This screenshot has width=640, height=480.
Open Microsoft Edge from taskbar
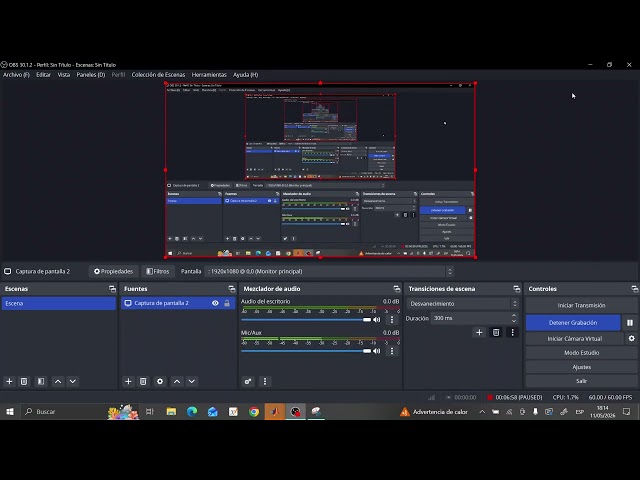pos(192,412)
